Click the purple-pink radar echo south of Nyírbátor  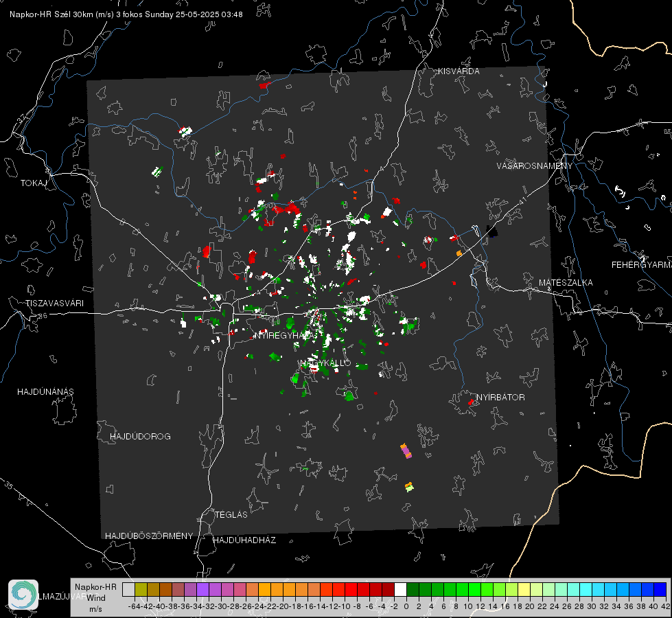click(406, 451)
